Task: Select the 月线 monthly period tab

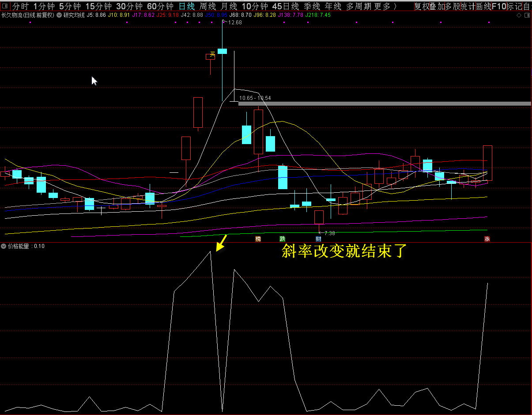Action: click(x=229, y=6)
